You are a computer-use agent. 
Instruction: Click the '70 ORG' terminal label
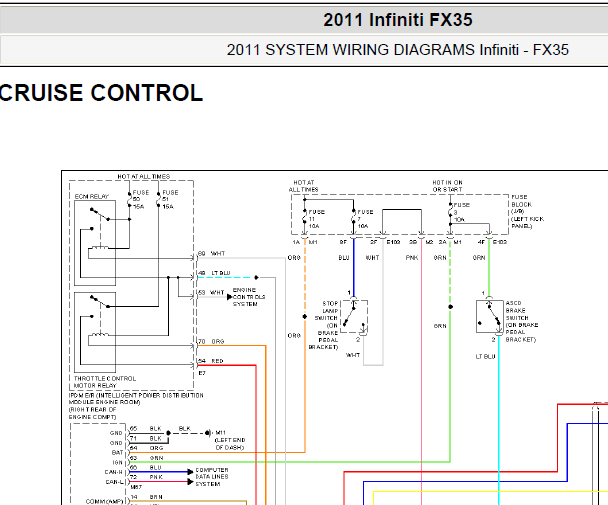[211, 341]
